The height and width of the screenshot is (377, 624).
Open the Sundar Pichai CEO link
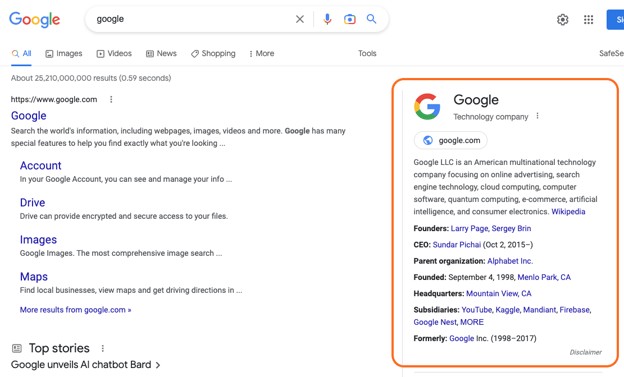[x=456, y=245]
